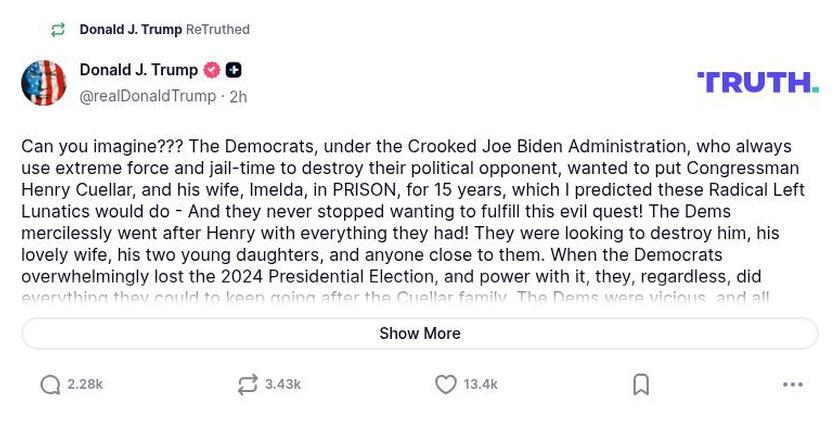Screen dimensions: 840x424
Task: Click the green ReTruthed icon at top
Action: tap(59, 30)
